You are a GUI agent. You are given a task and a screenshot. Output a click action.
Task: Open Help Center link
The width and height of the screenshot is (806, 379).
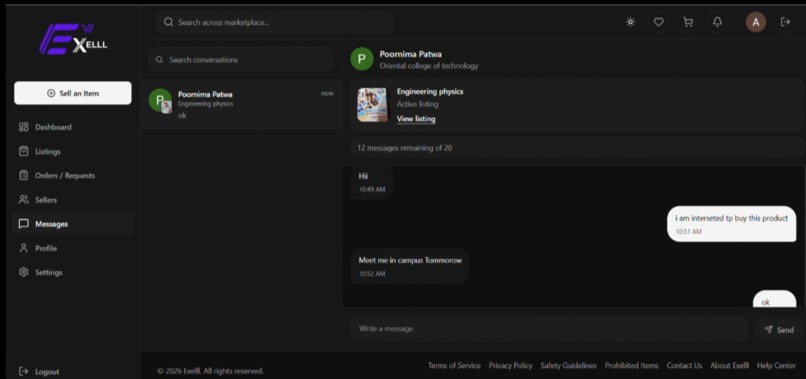[x=776, y=366]
